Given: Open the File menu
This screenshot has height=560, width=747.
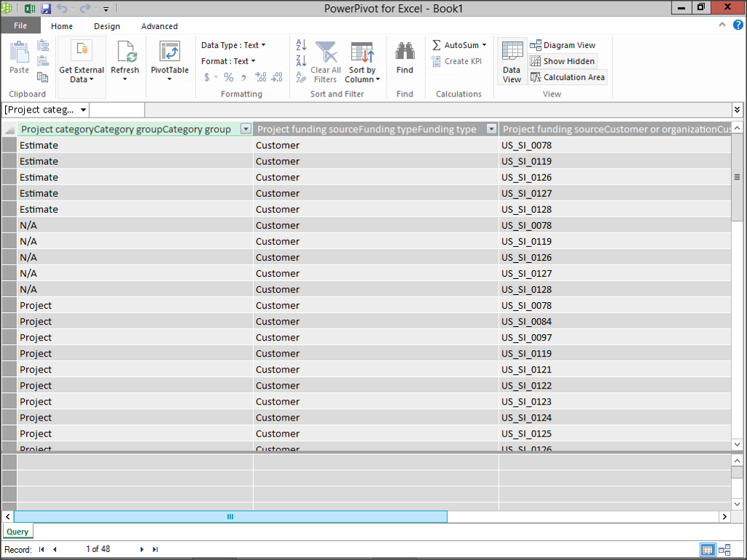Looking at the screenshot, I should tap(20, 26).
